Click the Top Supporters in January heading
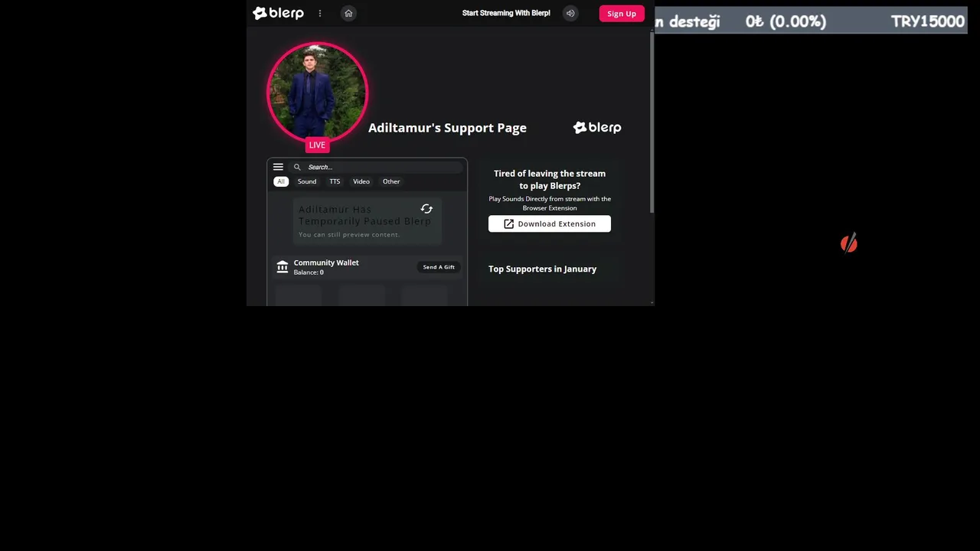The height and width of the screenshot is (551, 980). (542, 269)
